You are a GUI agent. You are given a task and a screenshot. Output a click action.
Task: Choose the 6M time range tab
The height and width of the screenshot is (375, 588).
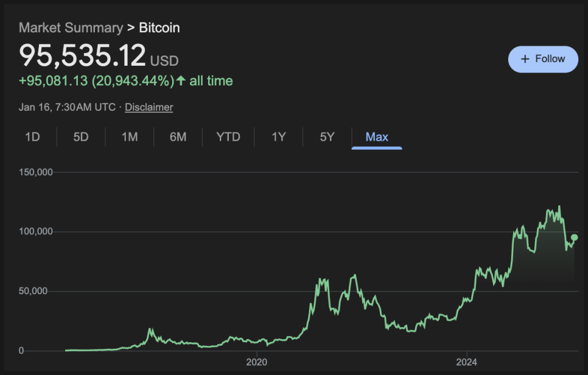[x=178, y=137]
